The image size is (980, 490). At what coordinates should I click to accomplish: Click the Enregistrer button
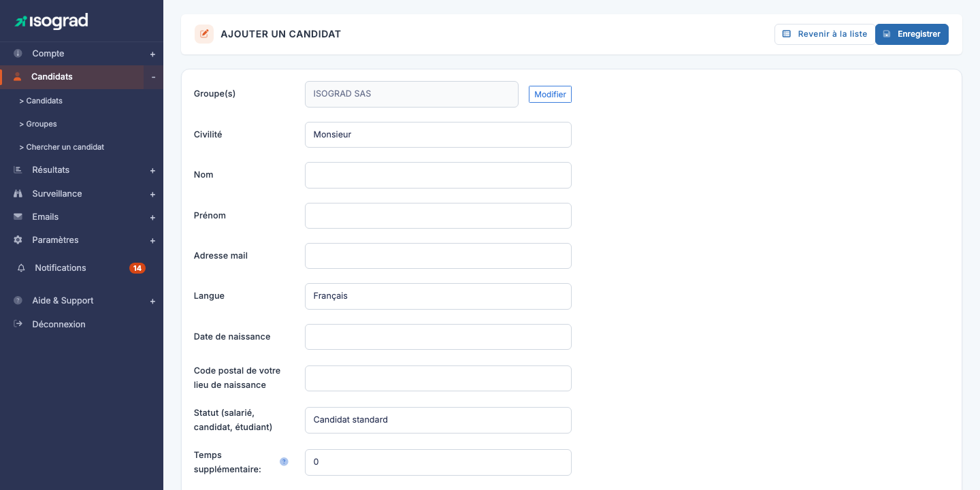[x=912, y=34]
